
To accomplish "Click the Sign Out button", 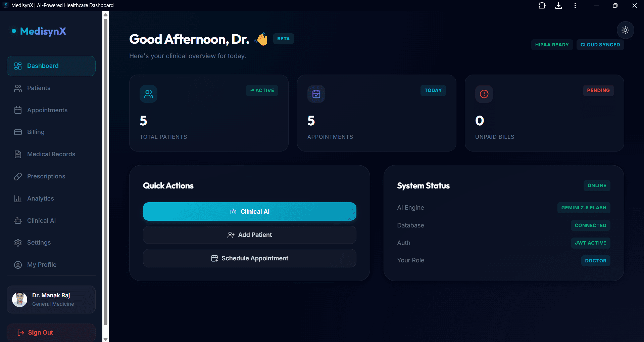I will (51, 333).
